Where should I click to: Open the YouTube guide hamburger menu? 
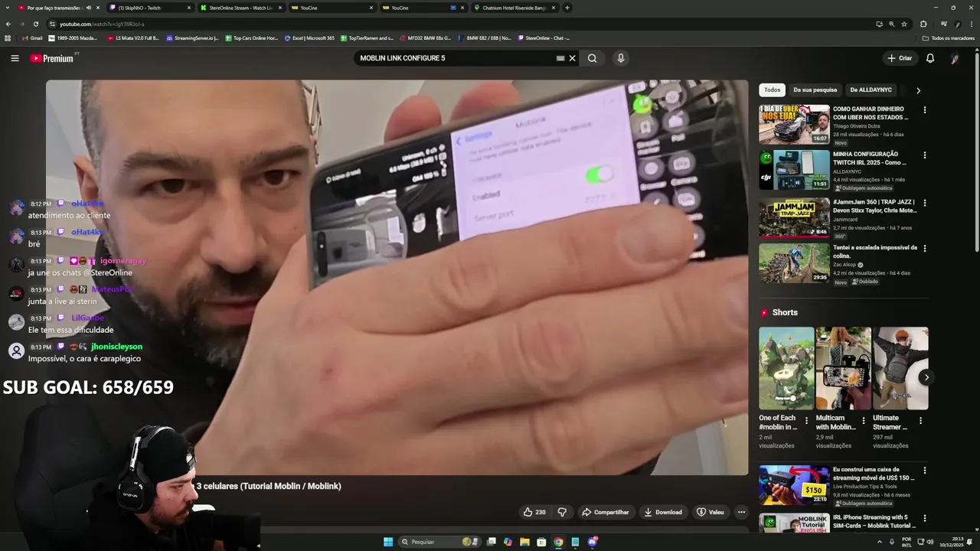[15, 58]
